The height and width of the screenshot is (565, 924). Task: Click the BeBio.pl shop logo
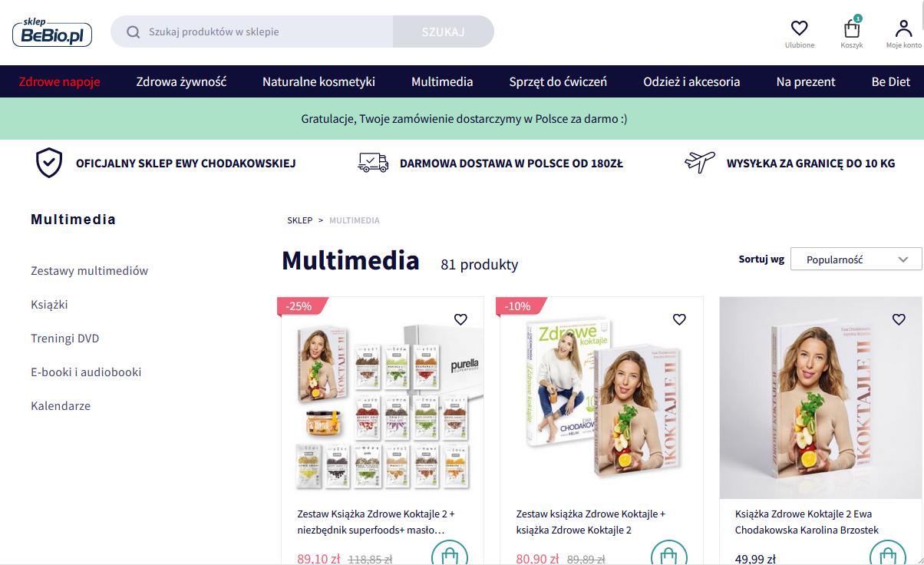tap(52, 31)
